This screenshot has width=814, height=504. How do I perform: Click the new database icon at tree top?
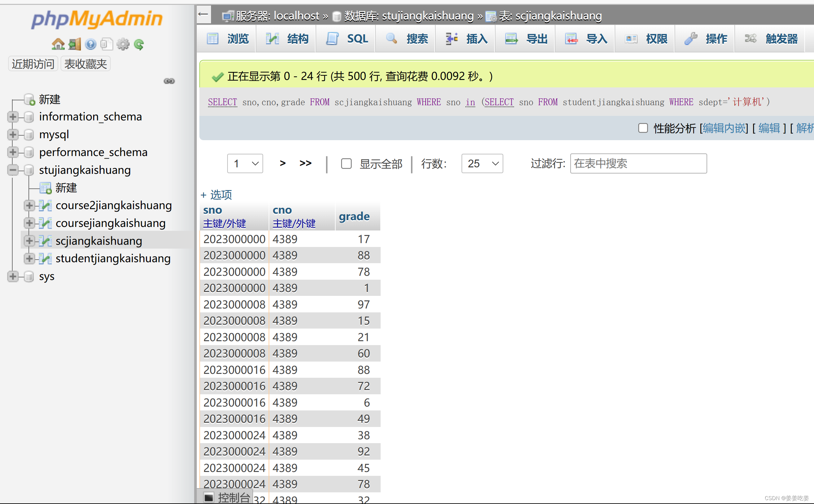click(x=30, y=99)
